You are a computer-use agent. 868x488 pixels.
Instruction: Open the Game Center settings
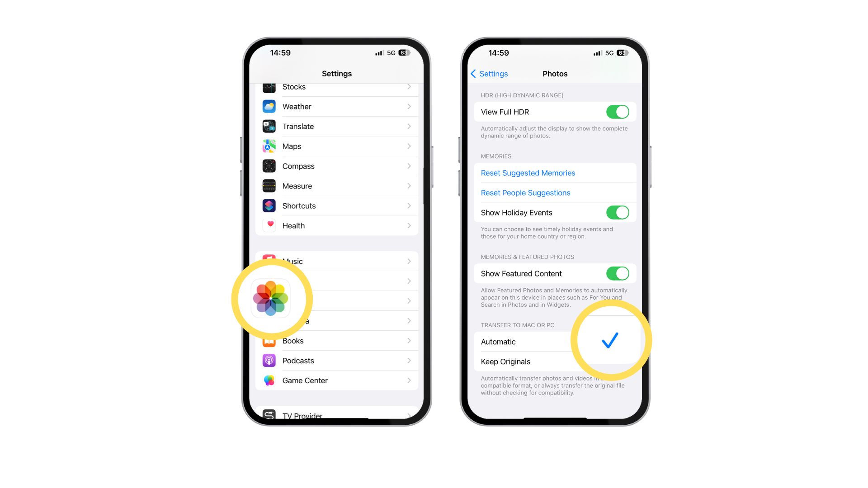coord(336,380)
